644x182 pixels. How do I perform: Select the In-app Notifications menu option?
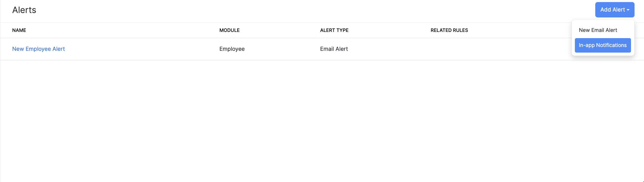[x=603, y=45]
